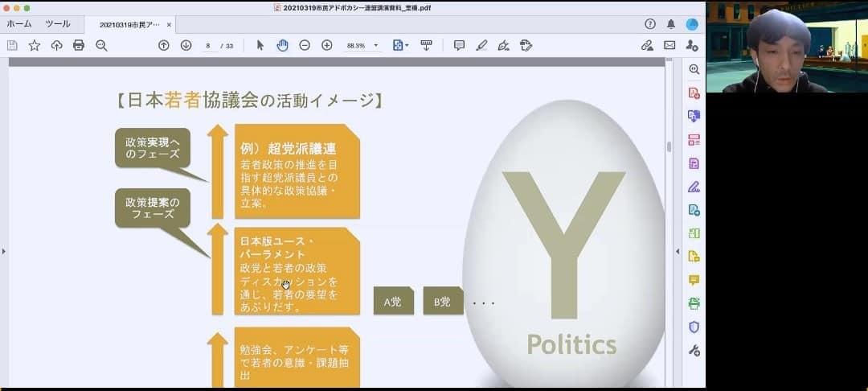Open the teal page tool in right pane
The height and width of the screenshot is (391, 868).
[694, 210]
